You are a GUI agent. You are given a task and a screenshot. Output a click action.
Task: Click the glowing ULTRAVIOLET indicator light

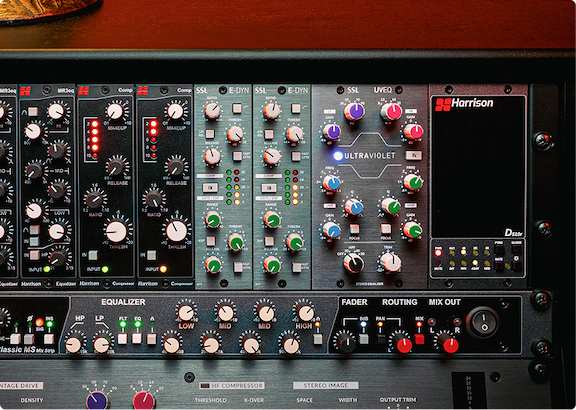338,156
